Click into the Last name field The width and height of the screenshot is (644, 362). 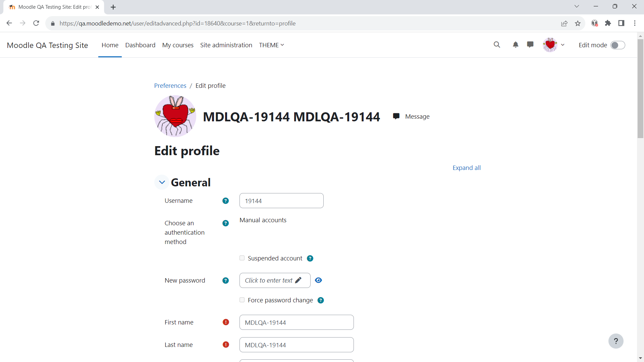[297, 345]
